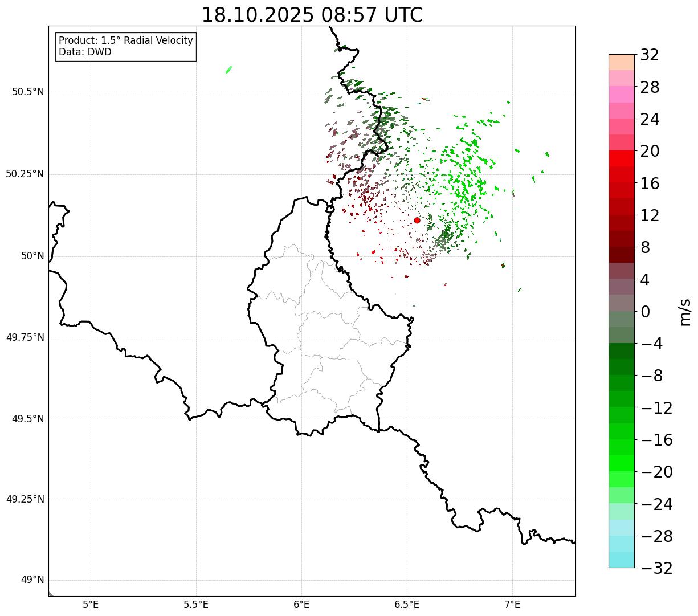Pick the dark green colorbar segment just below −4

(x=622, y=351)
